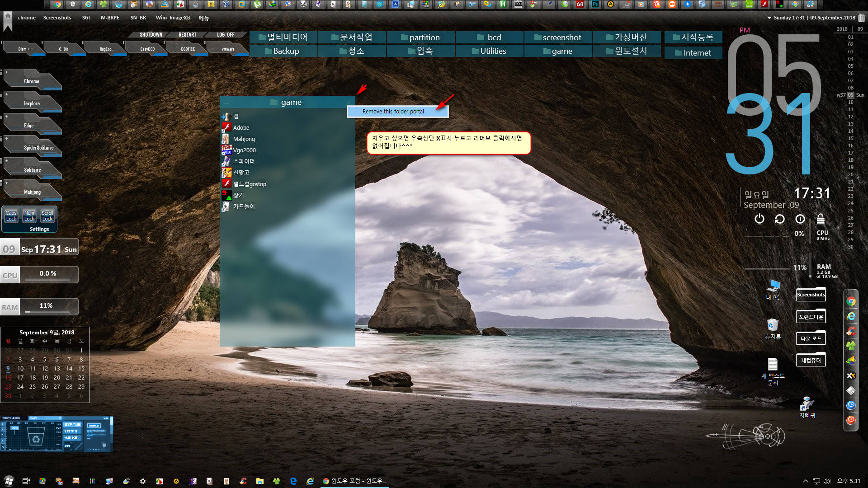Launch uTorrent from the top dock
The image size is (868, 488).
click(x=257, y=5)
